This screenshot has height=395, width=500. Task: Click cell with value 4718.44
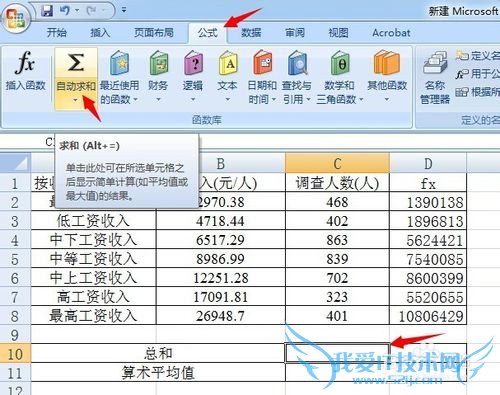click(x=220, y=221)
